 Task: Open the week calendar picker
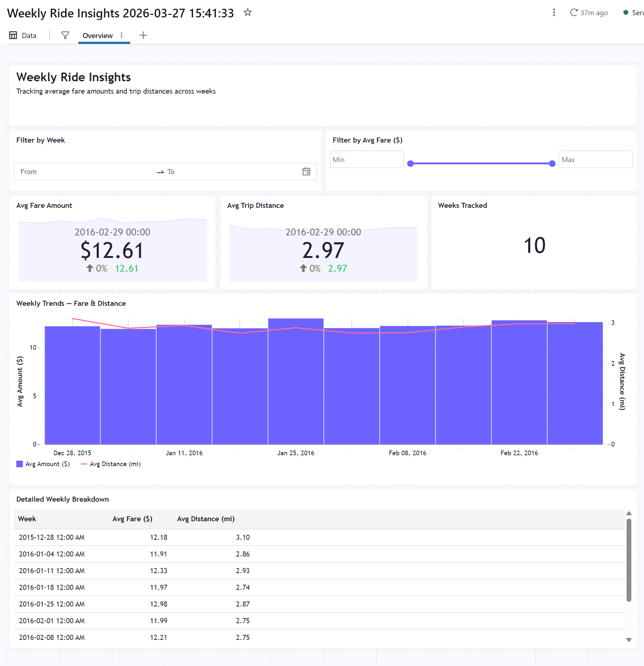click(x=306, y=172)
